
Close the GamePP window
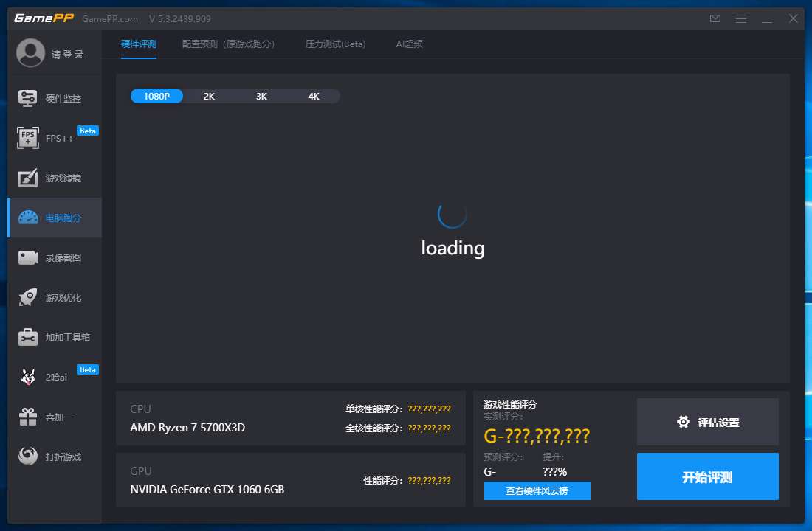(794, 18)
